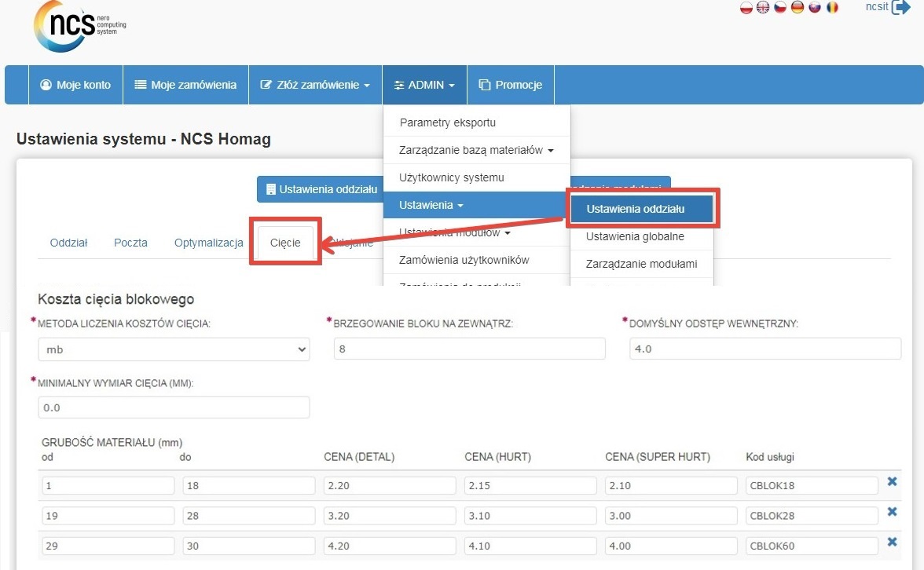Remove the CBLOK60 price row
The width and height of the screenshot is (924, 570).
(x=892, y=543)
